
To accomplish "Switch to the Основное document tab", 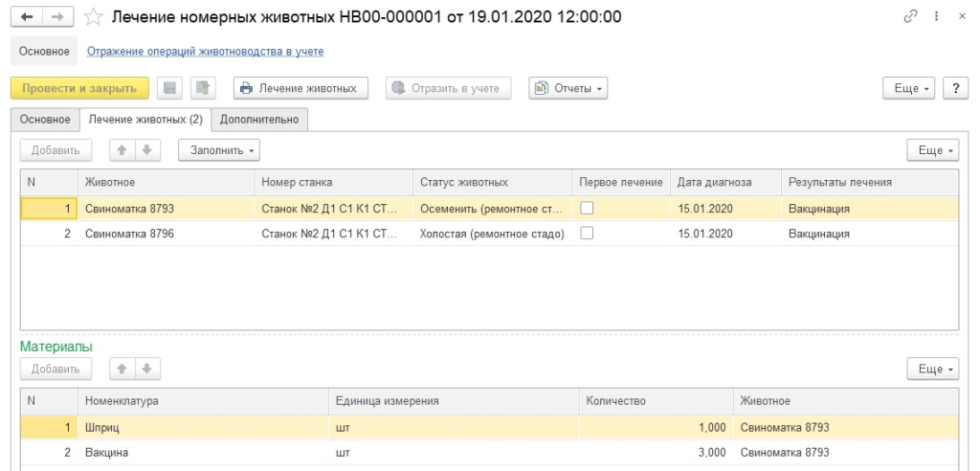I will (x=44, y=120).
